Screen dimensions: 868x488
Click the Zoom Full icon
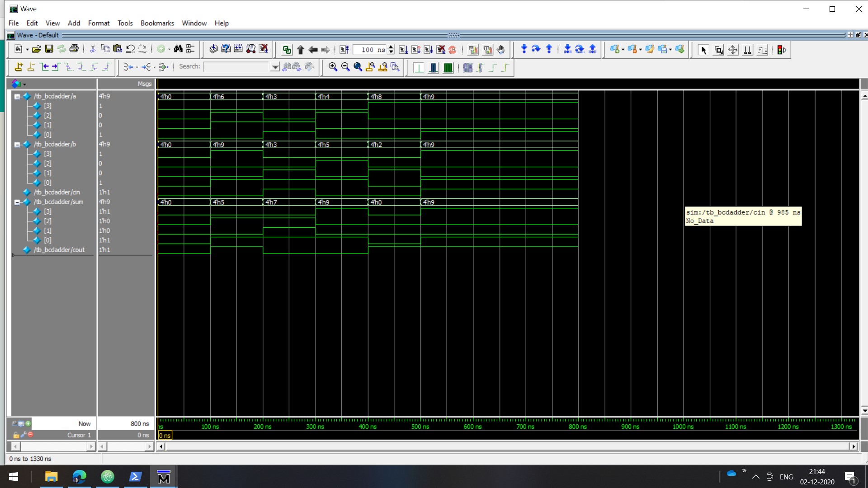(358, 67)
